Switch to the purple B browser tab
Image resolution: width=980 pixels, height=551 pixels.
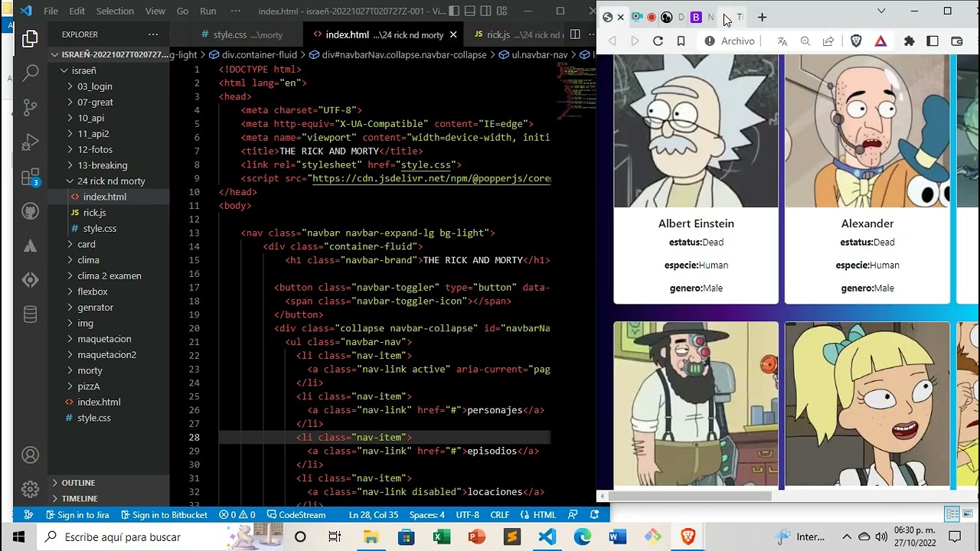696,17
